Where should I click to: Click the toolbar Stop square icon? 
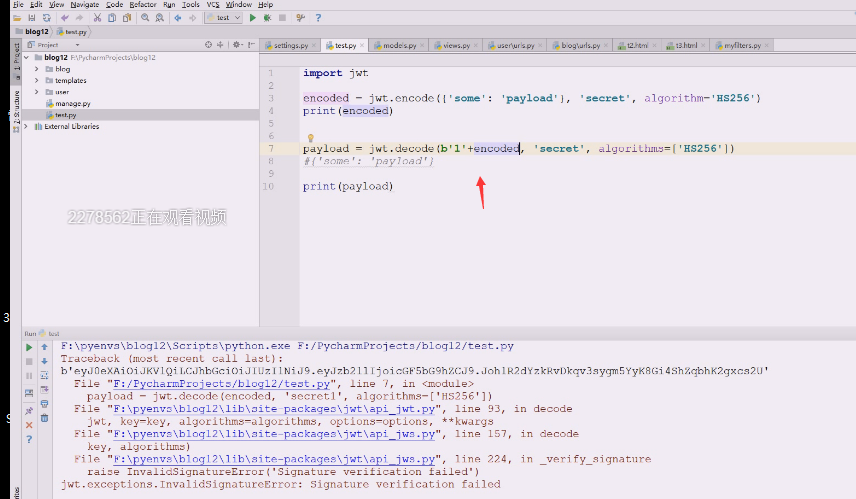click(282, 18)
